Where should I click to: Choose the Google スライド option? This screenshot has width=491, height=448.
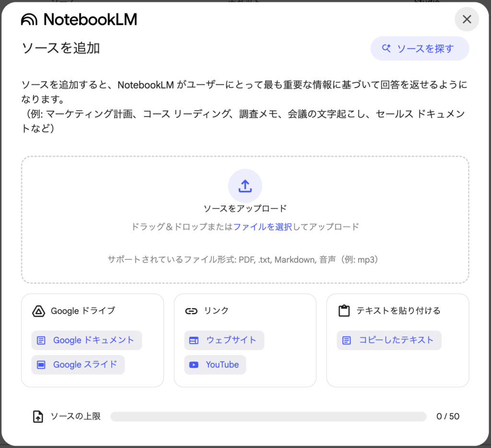[x=78, y=365]
